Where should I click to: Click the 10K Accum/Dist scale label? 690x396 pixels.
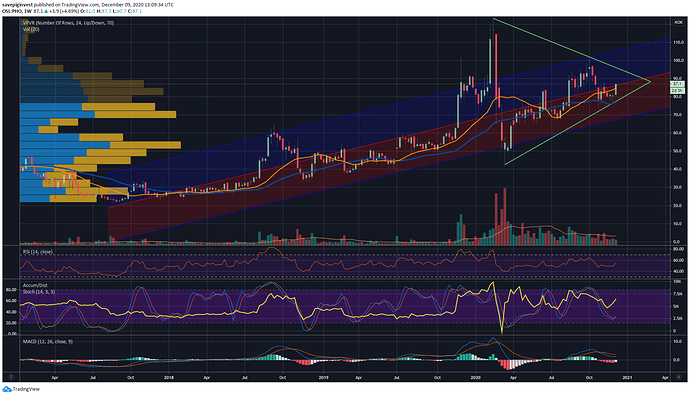tap(678, 282)
